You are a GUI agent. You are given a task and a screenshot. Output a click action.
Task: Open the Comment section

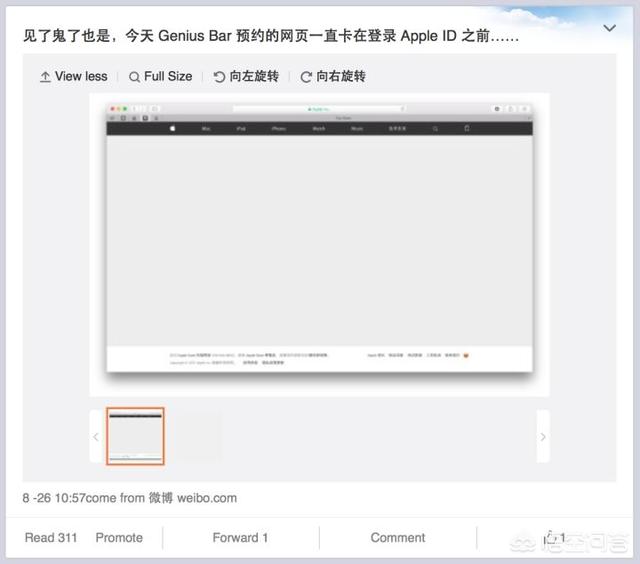click(x=398, y=537)
